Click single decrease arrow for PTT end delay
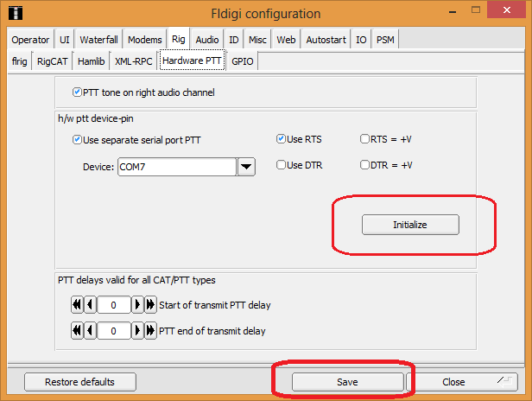532x401 pixels. tap(90, 331)
